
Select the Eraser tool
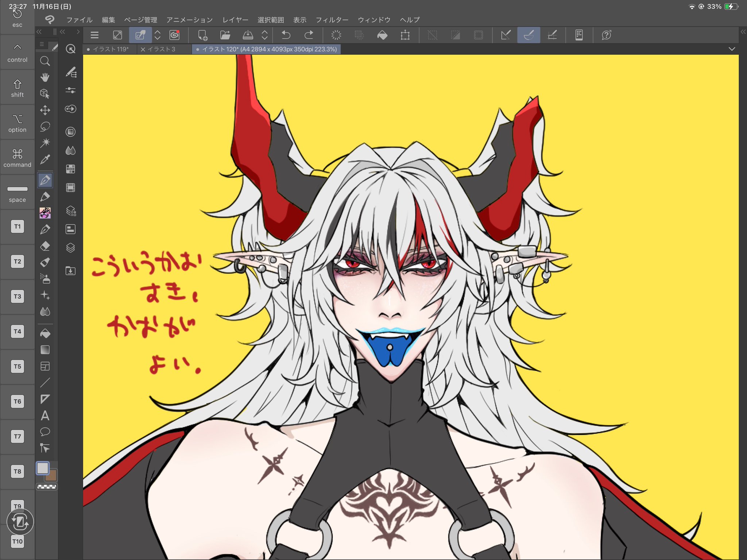click(45, 246)
